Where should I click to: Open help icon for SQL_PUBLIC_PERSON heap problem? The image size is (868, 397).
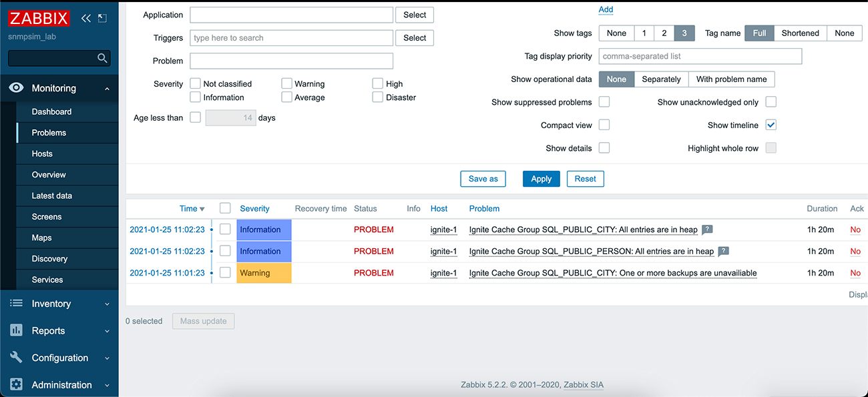[x=723, y=252]
